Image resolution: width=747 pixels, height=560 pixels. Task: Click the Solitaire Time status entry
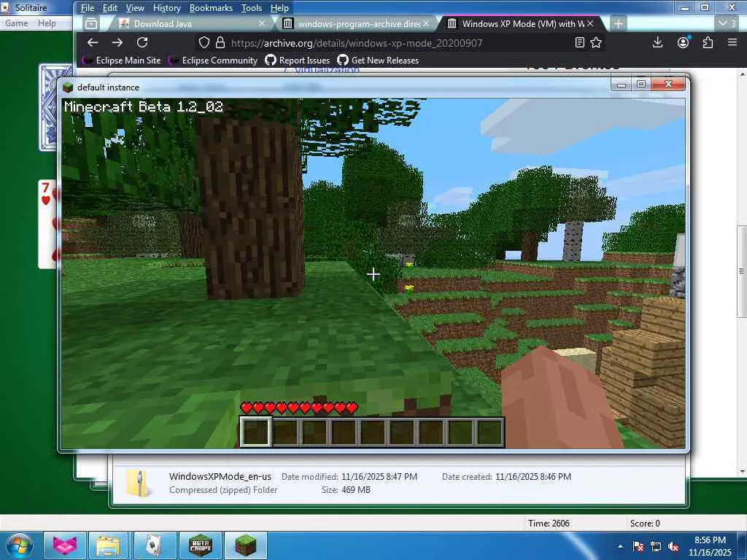(x=549, y=524)
